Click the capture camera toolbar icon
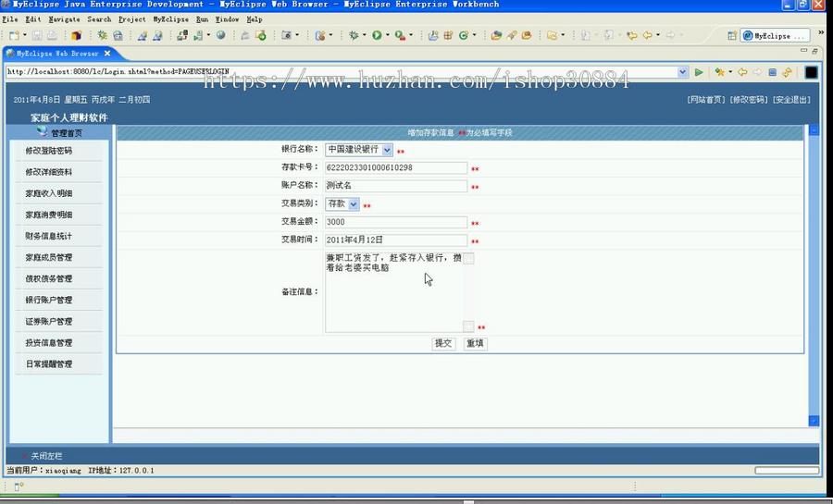Viewport: 833px width, 504px height. pyautogui.click(x=286, y=35)
